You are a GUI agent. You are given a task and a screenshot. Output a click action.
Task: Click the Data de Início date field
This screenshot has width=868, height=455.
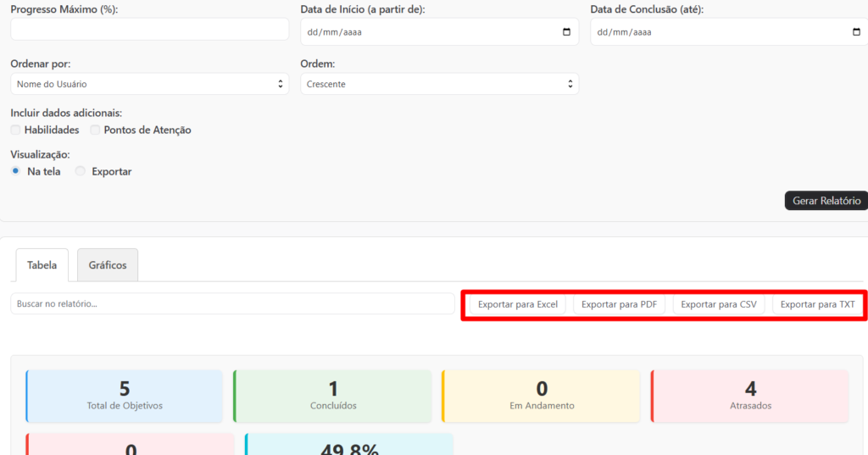click(x=424, y=32)
